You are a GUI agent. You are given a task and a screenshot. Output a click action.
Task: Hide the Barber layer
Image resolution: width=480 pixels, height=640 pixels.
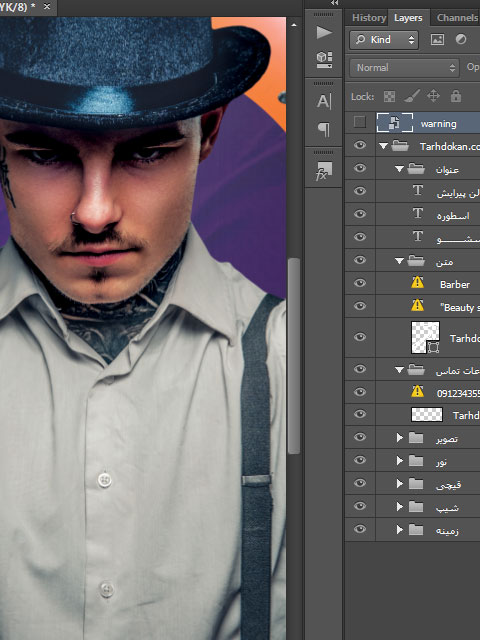(x=360, y=282)
